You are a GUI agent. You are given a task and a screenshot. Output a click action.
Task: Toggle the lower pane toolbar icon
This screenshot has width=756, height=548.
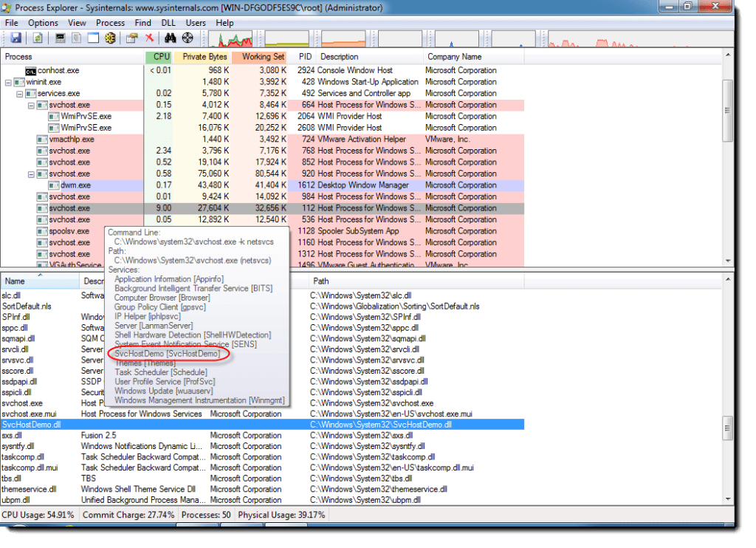click(x=93, y=38)
